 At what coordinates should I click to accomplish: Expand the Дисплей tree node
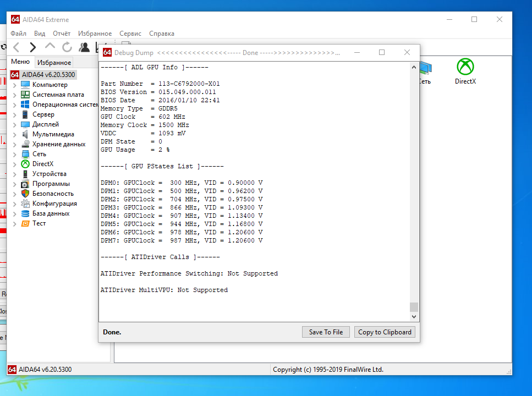point(15,125)
